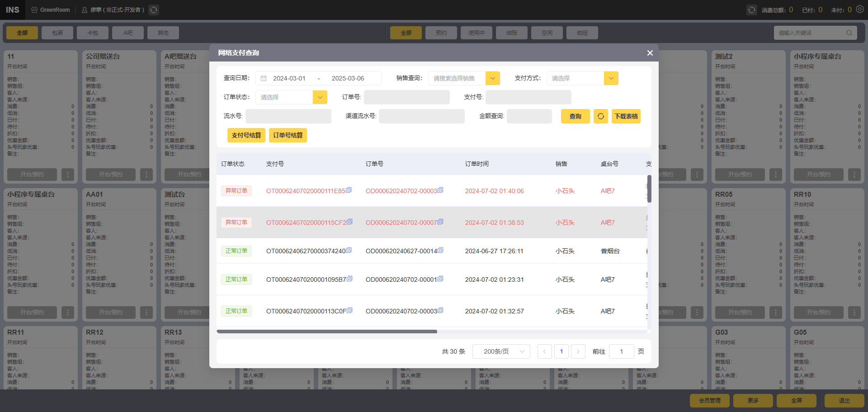Go to previous page arrow in pagination
Viewport: 868px width, 412px height.
click(545, 351)
